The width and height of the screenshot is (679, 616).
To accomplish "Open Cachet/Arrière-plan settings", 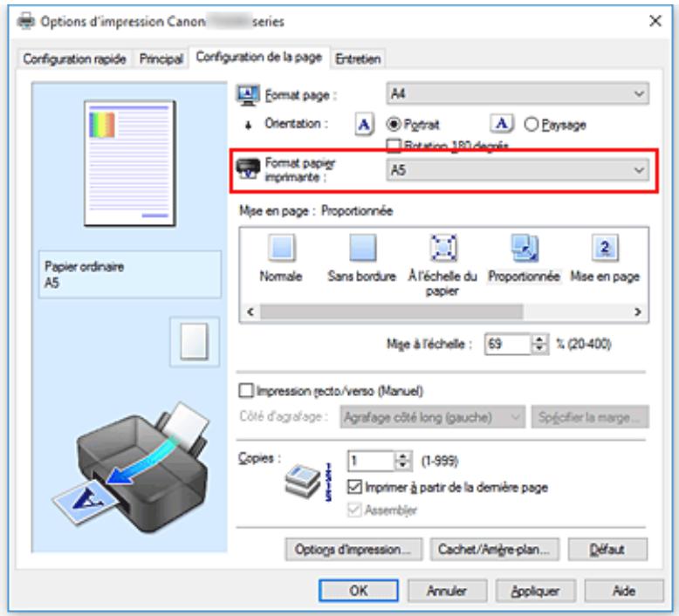I will pyautogui.click(x=495, y=550).
